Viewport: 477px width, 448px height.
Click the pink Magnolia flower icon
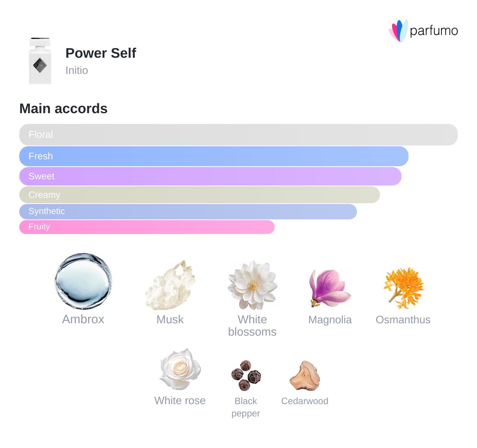click(330, 288)
